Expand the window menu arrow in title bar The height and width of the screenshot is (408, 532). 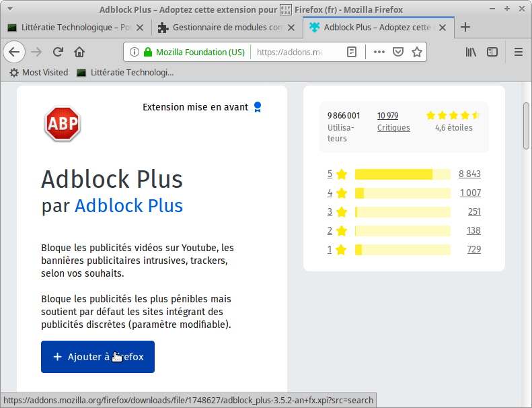coord(9,9)
